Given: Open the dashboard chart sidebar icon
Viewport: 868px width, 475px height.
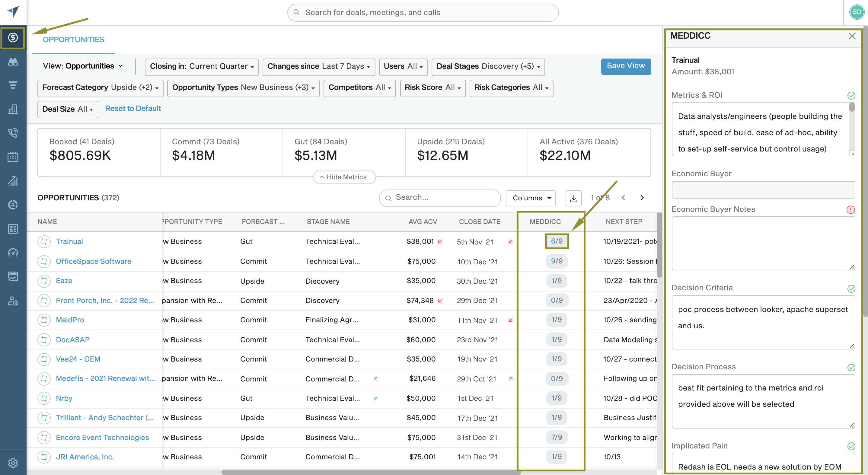Looking at the screenshot, I should click(13, 276).
